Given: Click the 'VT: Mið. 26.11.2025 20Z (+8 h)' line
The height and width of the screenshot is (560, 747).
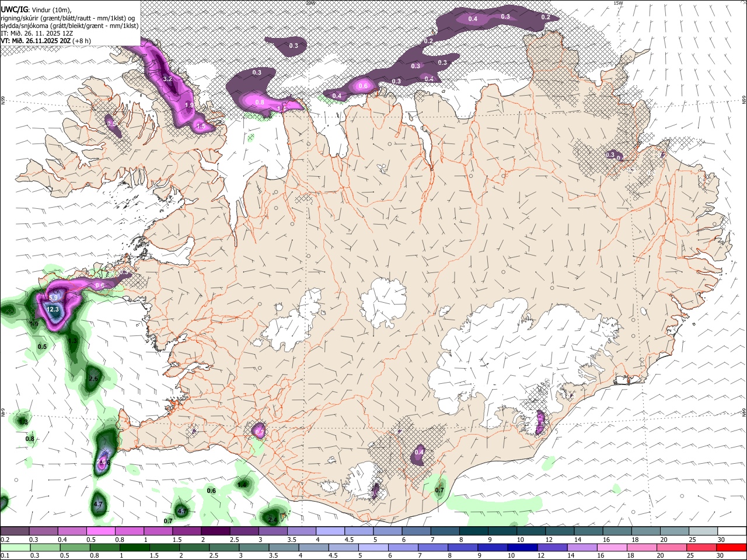Looking at the screenshot, I should tap(46, 41).
